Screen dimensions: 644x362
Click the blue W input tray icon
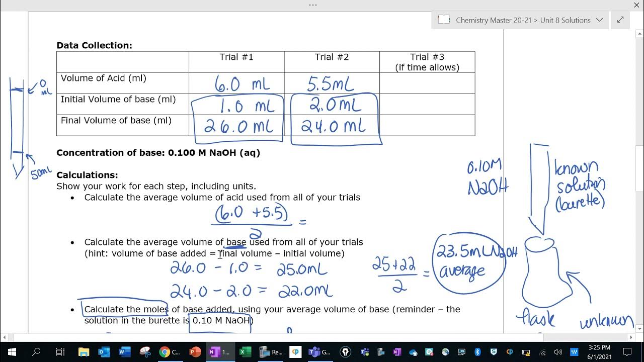(x=574, y=352)
